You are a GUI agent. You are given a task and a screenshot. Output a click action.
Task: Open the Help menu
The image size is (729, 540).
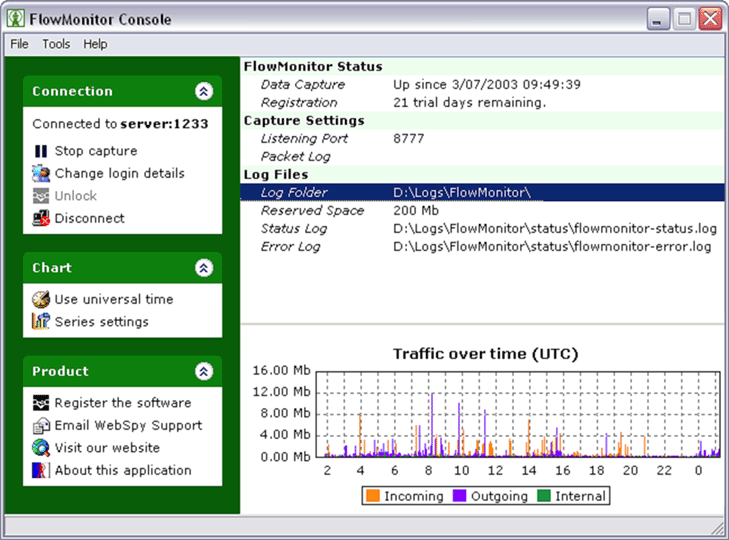coord(95,44)
